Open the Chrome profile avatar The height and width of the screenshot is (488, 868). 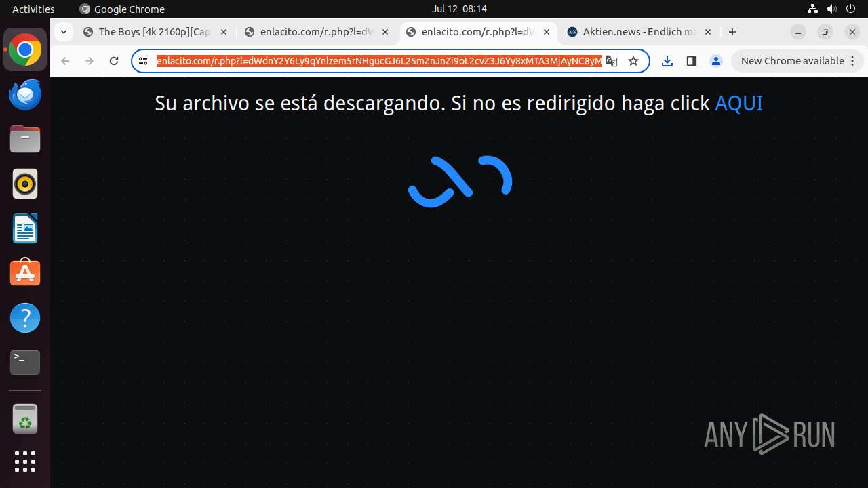pyautogui.click(x=716, y=61)
